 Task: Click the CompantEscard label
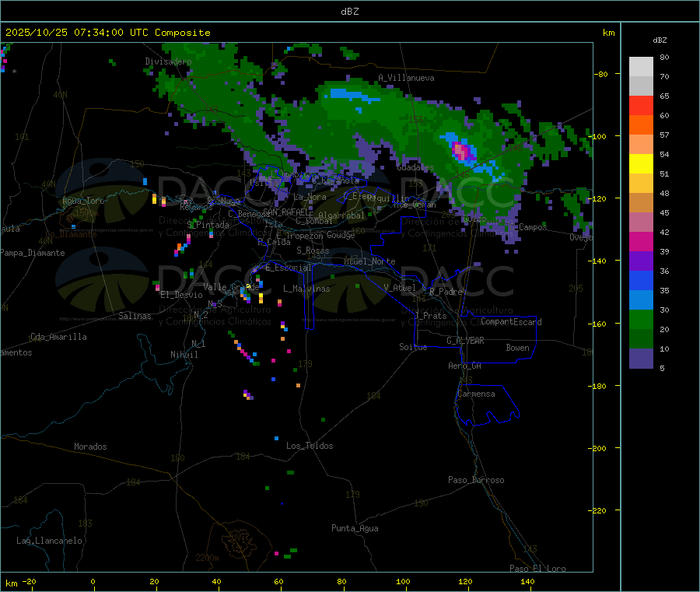511,322
